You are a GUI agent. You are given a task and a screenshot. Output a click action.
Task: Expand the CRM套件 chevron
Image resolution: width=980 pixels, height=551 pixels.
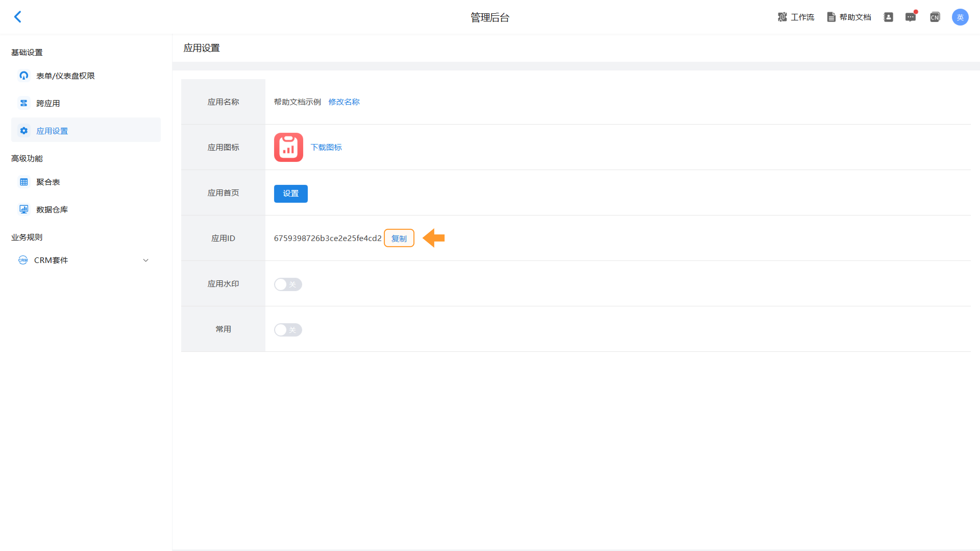point(146,260)
